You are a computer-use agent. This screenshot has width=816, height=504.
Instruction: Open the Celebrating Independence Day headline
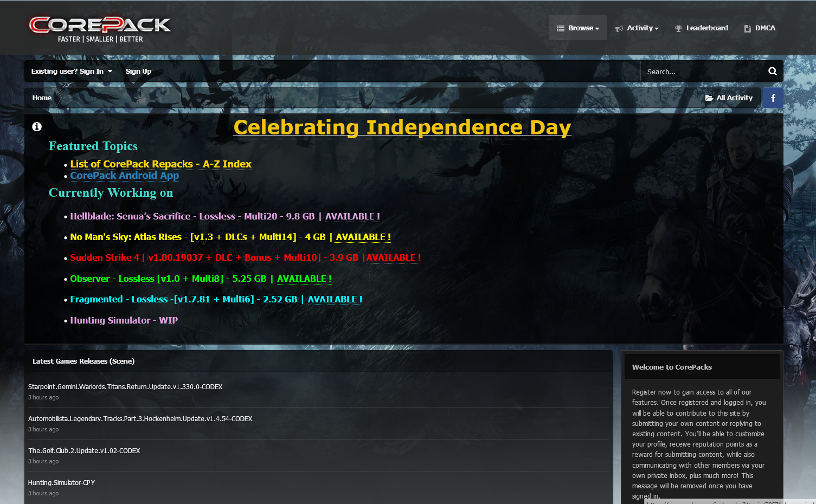coord(402,127)
